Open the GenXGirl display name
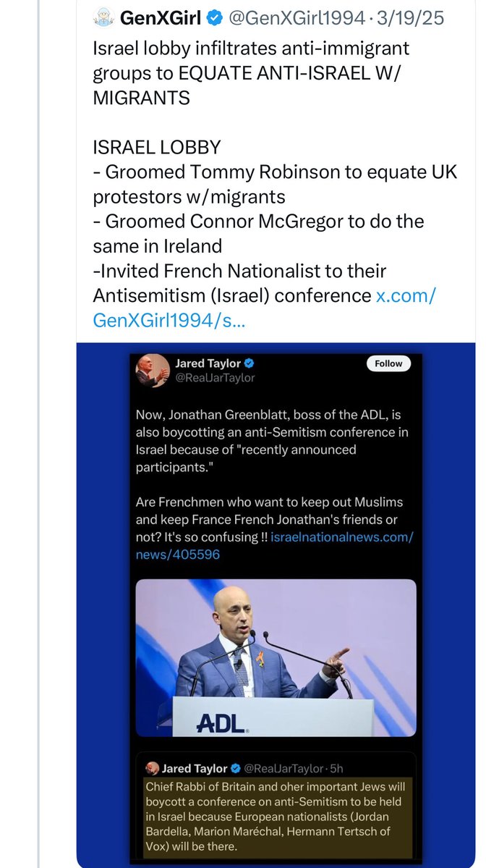486x868 pixels. (x=159, y=19)
